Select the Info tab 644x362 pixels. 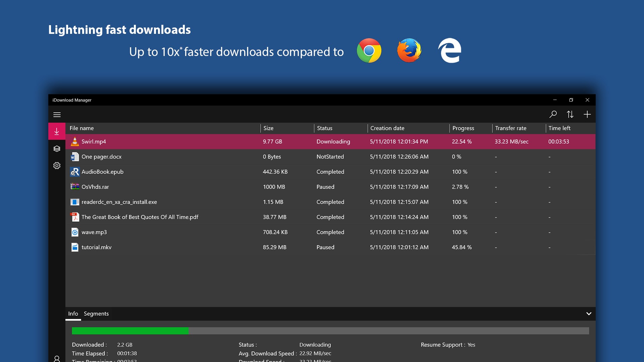click(73, 314)
